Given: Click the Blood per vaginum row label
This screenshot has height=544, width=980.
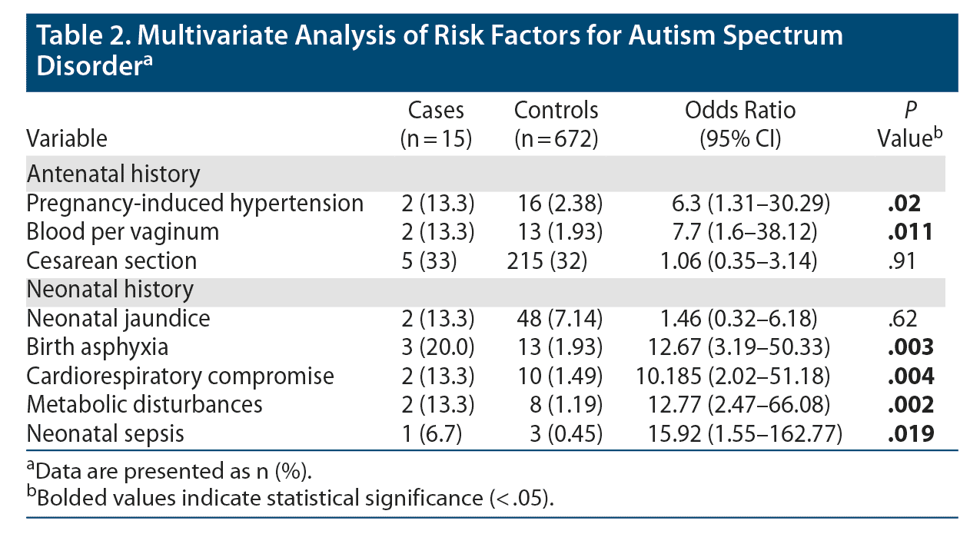Looking at the screenshot, I should coord(123,231).
